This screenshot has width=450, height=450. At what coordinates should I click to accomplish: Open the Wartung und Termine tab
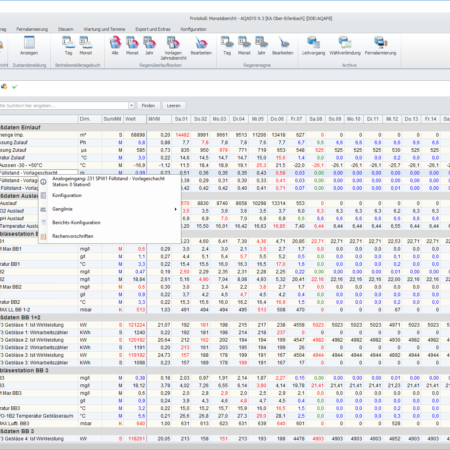click(104, 29)
